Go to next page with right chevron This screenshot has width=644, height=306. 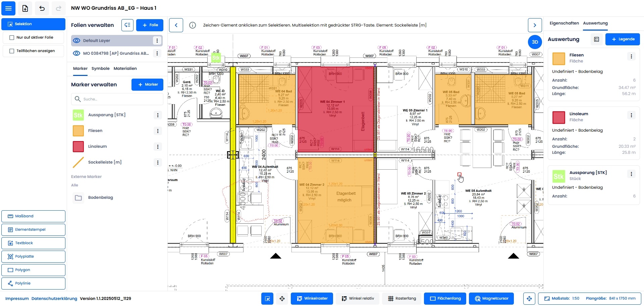(x=535, y=25)
